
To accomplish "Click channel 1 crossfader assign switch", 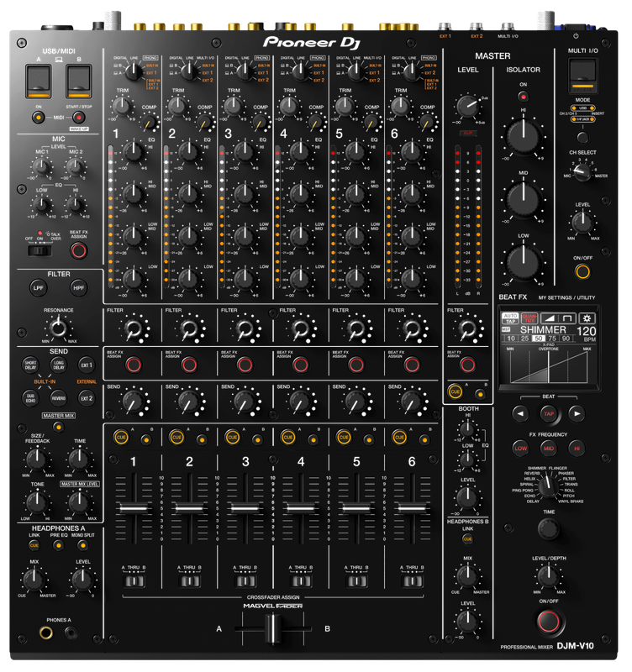I will pos(134,581).
